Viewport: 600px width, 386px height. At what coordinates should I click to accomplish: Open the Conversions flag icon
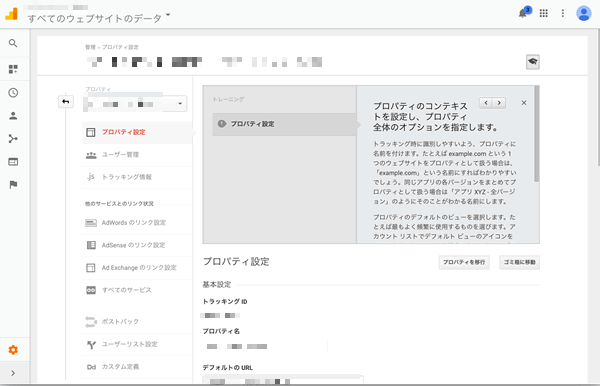tap(13, 185)
